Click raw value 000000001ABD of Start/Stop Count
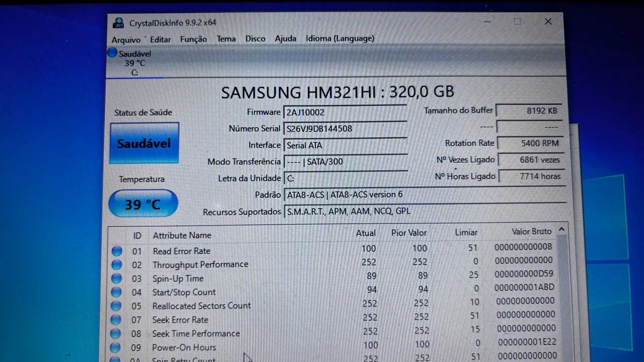 tap(524, 288)
